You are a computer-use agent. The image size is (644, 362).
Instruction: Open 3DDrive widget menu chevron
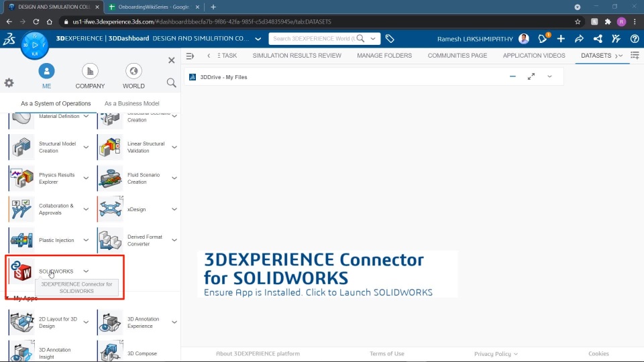click(549, 76)
